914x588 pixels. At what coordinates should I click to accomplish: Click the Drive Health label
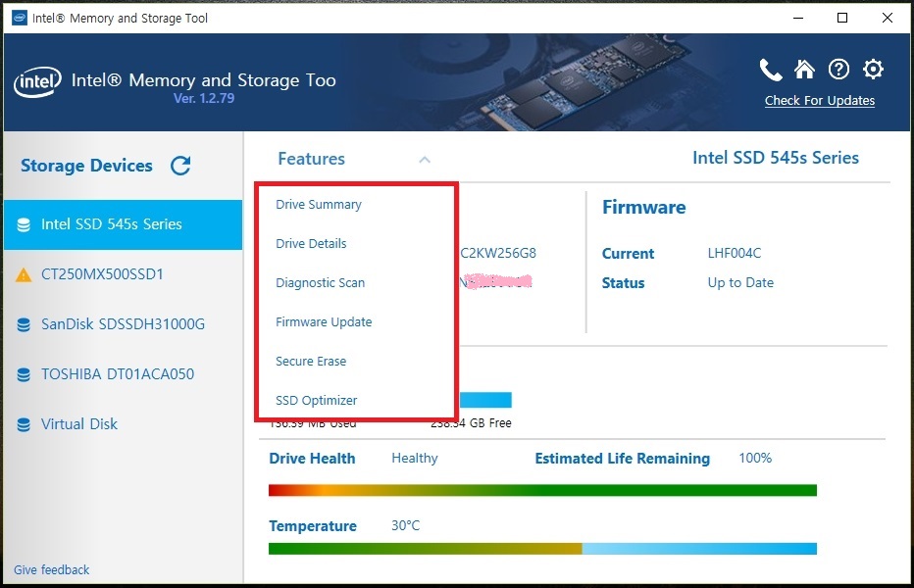tap(312, 459)
